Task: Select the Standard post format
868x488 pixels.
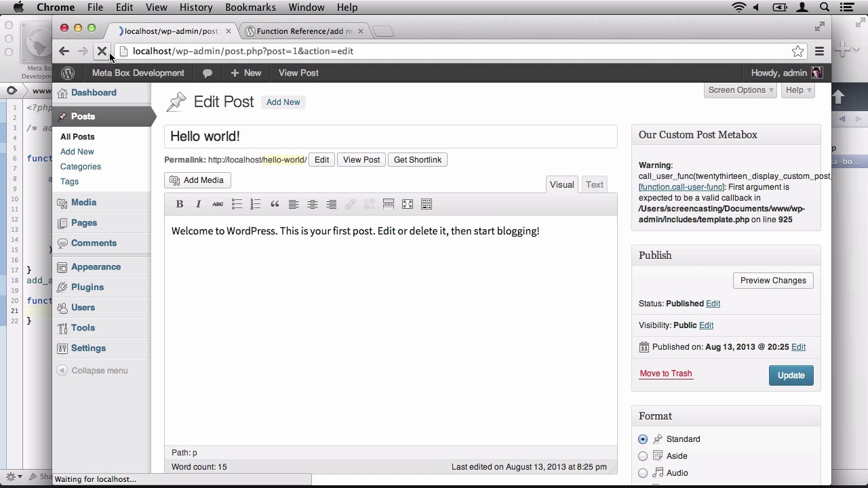Action: click(643, 439)
